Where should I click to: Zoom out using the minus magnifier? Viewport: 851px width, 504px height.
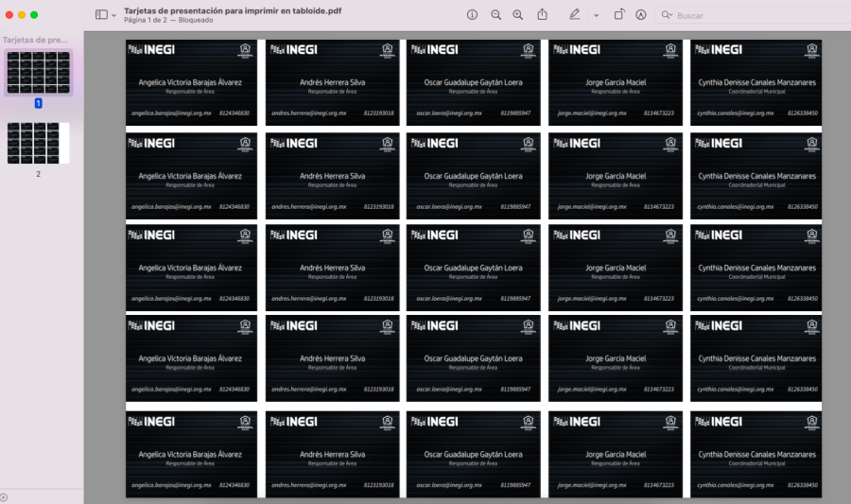click(x=496, y=15)
